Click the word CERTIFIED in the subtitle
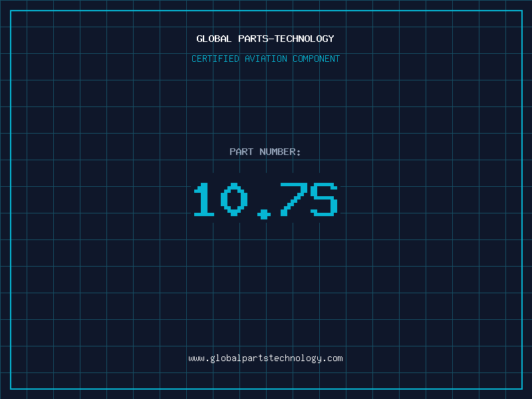The width and height of the screenshot is (532, 399). pos(215,59)
